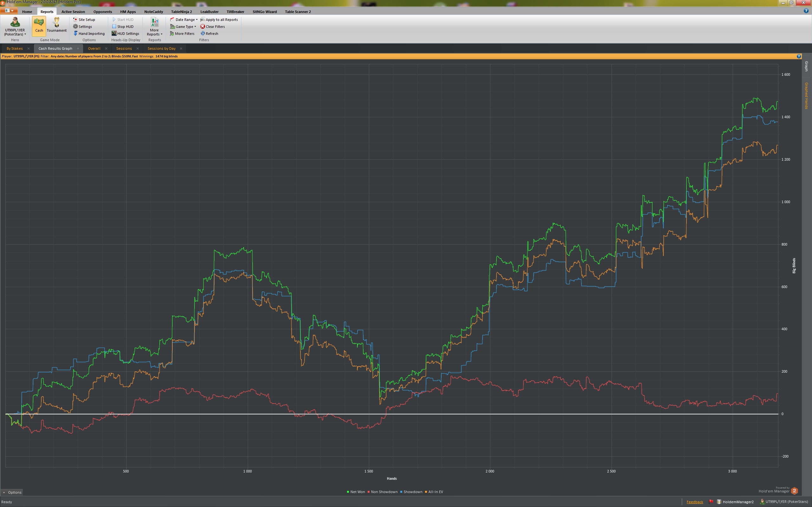Click the Feedback link
The image size is (812, 507).
pos(695,502)
